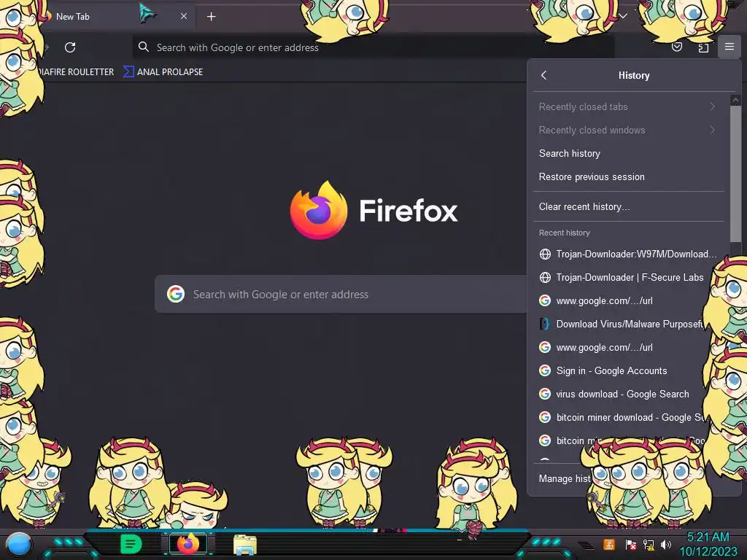Open the network tray icon
747x560 pixels.
coord(649,544)
